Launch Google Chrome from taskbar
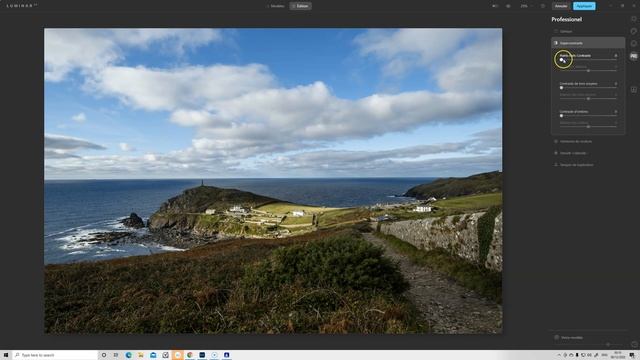Image resolution: width=640 pixels, height=360 pixels. (190, 355)
